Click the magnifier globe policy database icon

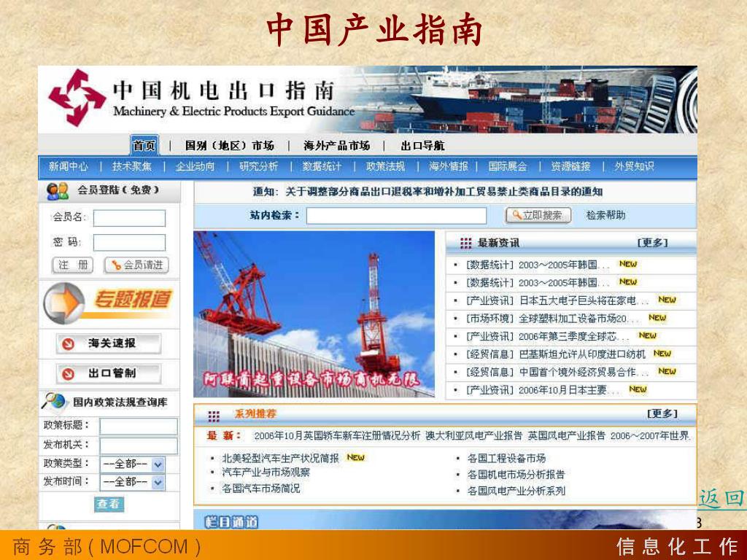pyautogui.click(x=54, y=402)
